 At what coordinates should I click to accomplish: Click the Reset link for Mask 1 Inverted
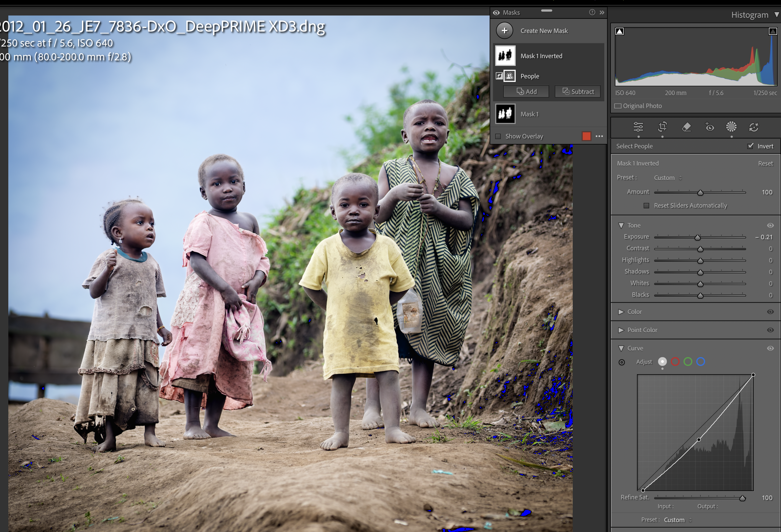pos(765,164)
